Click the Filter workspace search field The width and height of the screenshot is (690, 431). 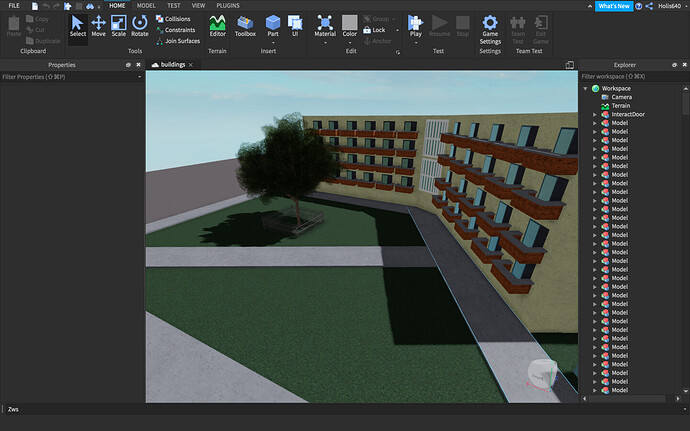click(x=634, y=77)
